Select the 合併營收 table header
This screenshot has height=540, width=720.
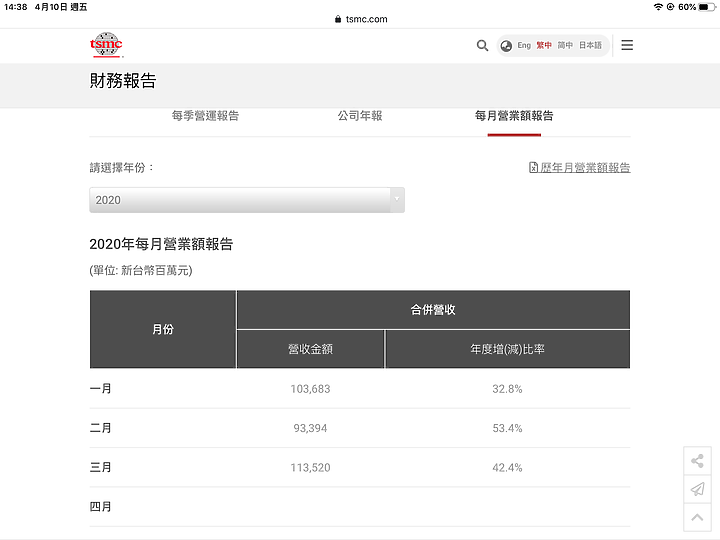pos(433,310)
